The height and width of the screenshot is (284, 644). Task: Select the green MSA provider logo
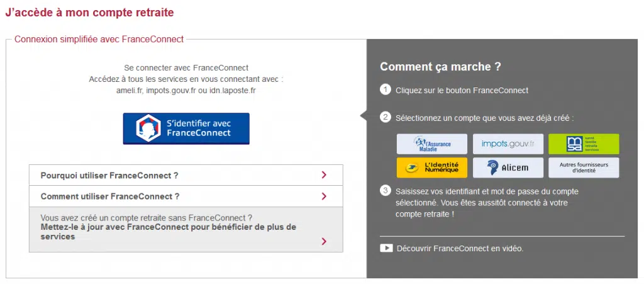tap(584, 144)
